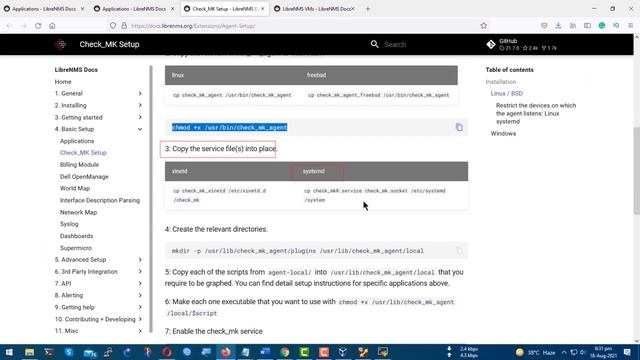Open the library icon in toolbar
Image resolution: width=640 pixels, height=360 pixels.
tap(573, 25)
